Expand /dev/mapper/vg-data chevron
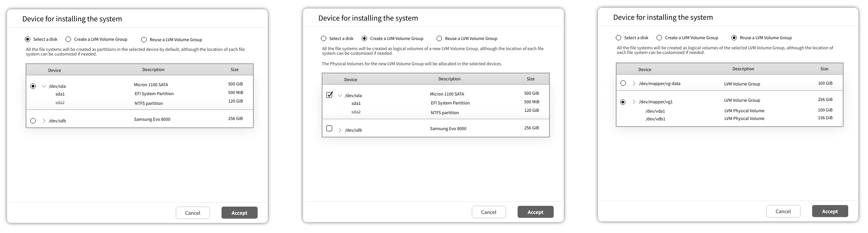 coord(634,83)
